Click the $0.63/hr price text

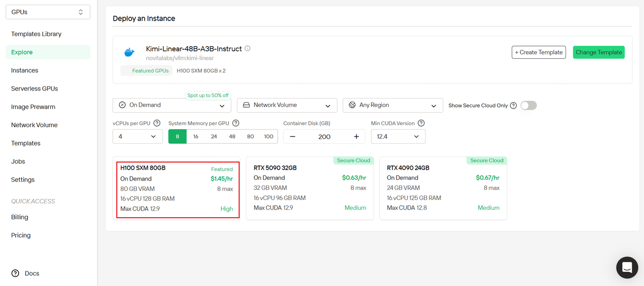tap(354, 178)
